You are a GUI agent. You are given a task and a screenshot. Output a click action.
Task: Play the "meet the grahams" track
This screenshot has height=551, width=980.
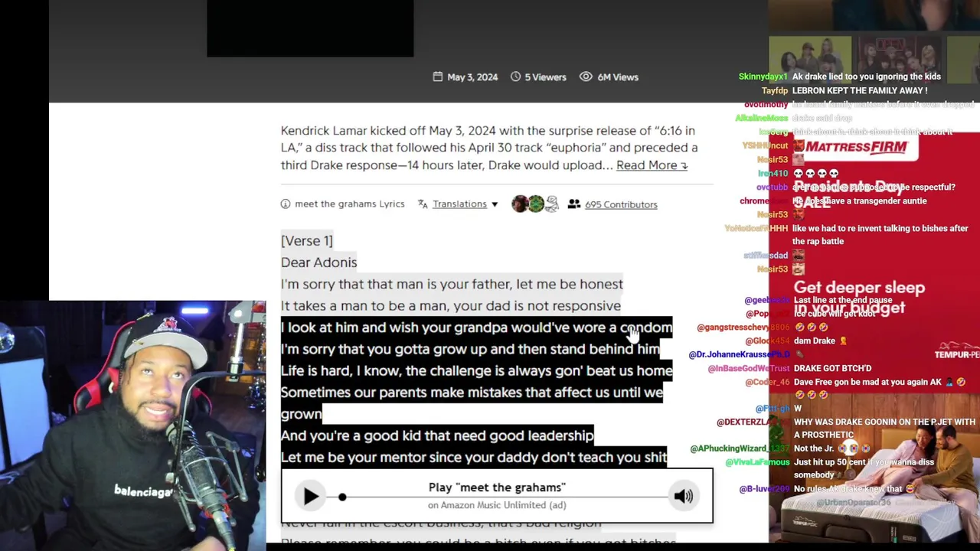[310, 496]
